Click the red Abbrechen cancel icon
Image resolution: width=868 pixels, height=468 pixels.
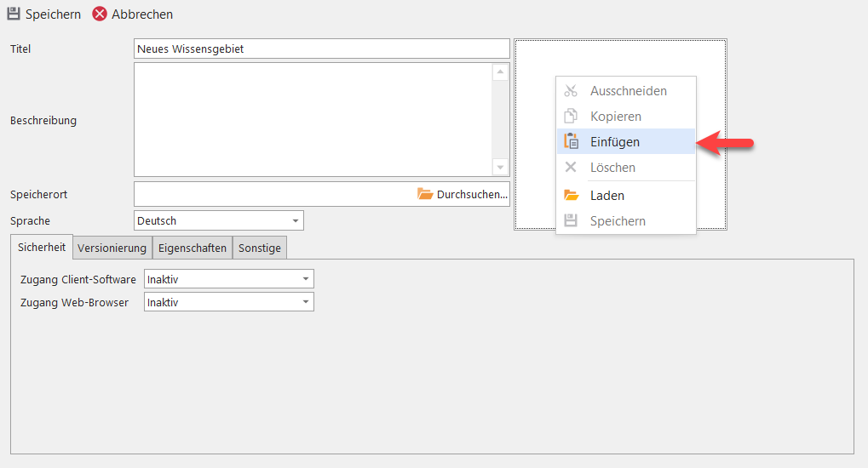(100, 14)
